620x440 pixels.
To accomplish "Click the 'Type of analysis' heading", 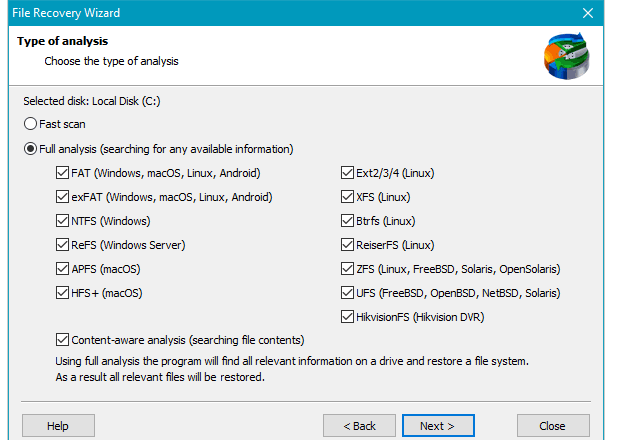I will pyautogui.click(x=62, y=41).
